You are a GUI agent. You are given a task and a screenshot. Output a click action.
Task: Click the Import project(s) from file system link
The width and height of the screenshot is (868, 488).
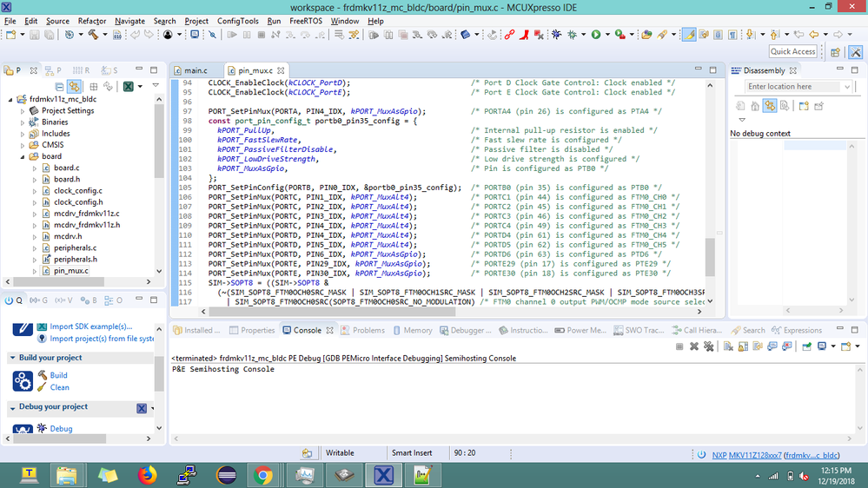(102, 339)
